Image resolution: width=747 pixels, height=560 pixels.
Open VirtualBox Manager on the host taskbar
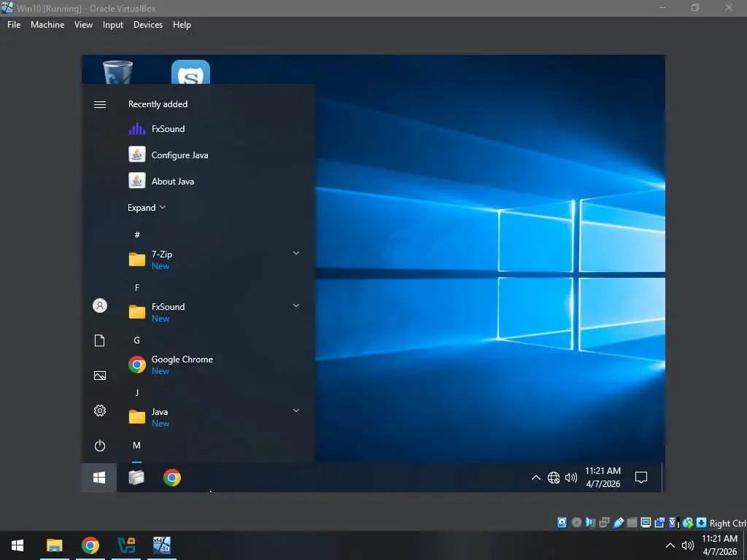tap(126, 545)
